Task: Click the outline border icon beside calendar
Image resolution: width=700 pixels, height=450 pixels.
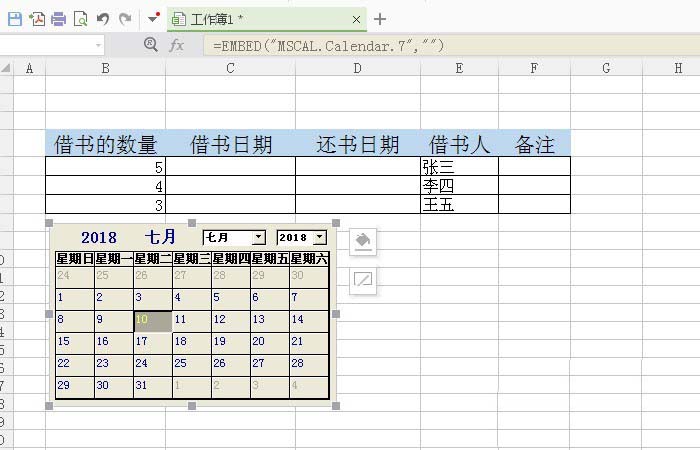Action: coord(362,280)
